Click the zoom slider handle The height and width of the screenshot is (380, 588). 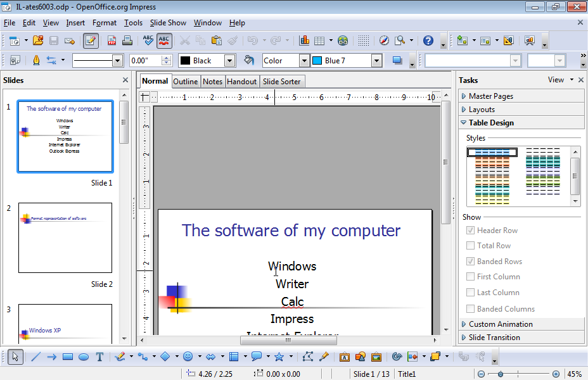(x=501, y=374)
